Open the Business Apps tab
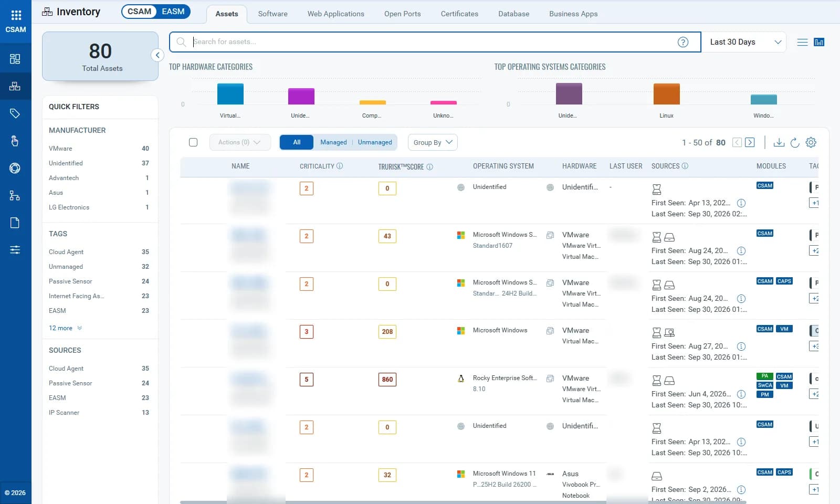This screenshot has width=840, height=504. (573, 14)
